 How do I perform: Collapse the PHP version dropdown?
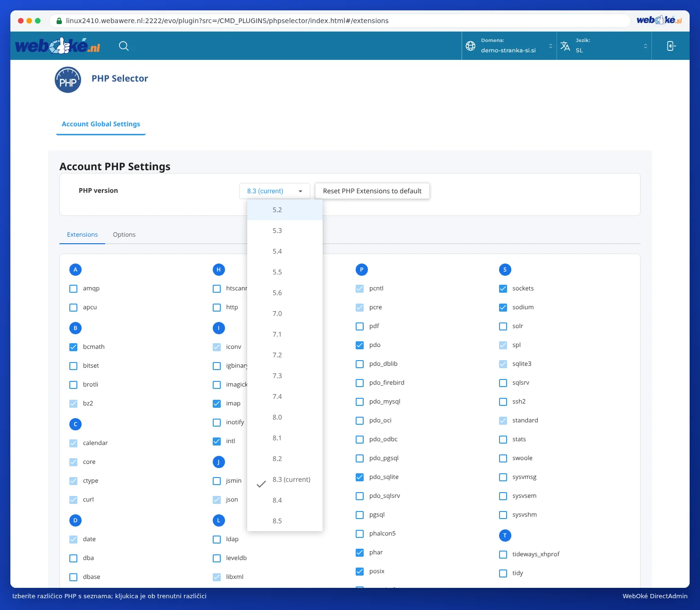tap(275, 191)
